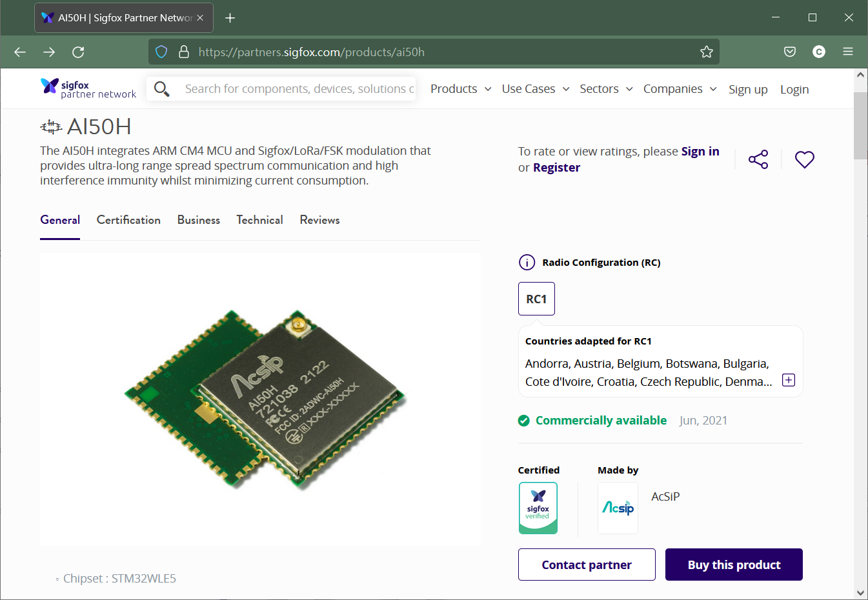Go forward to the next page
The height and width of the screenshot is (600, 868).
(49, 52)
